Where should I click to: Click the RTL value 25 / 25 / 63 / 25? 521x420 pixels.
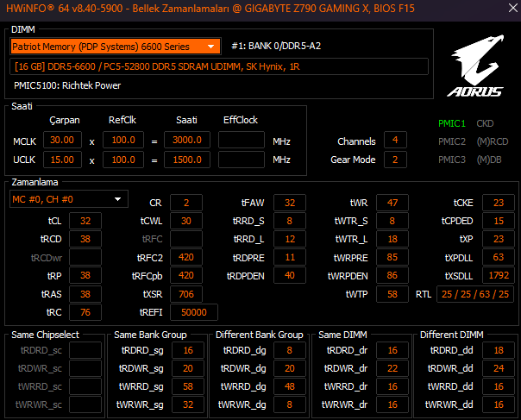(475, 294)
